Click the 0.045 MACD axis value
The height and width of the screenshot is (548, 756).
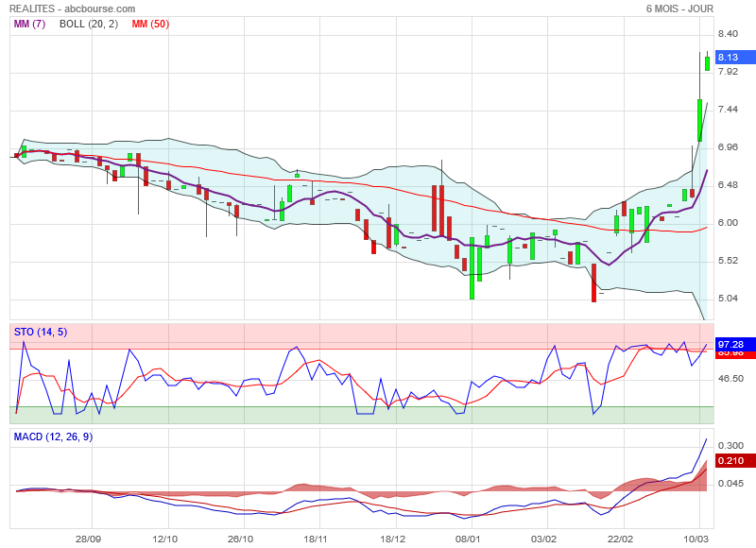pyautogui.click(x=730, y=484)
